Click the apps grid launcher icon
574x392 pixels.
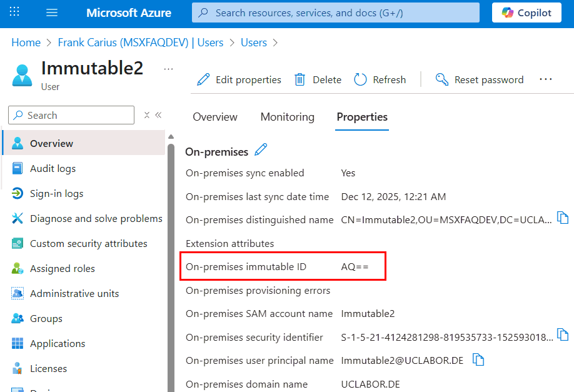pos(15,13)
